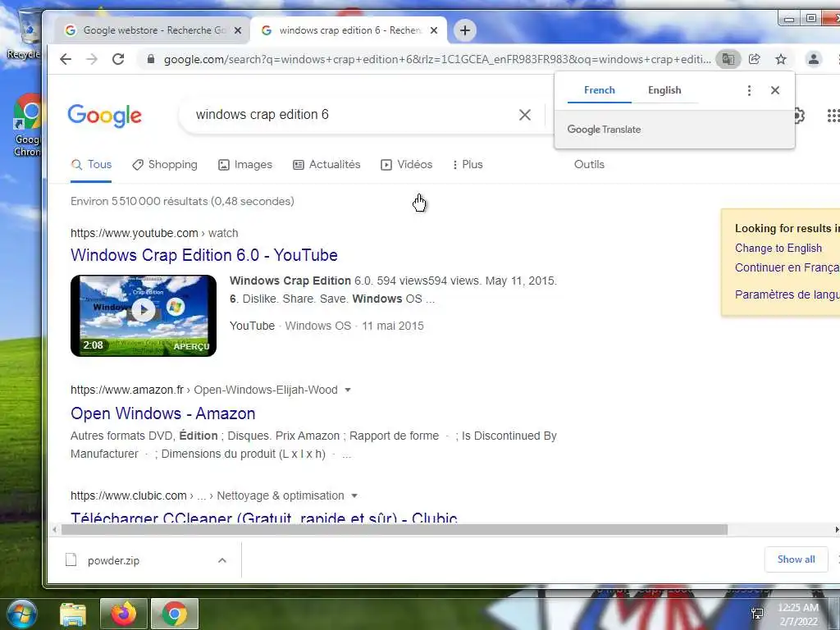The height and width of the screenshot is (630, 840).
Task: Click the network tray icon
Action: click(x=757, y=614)
